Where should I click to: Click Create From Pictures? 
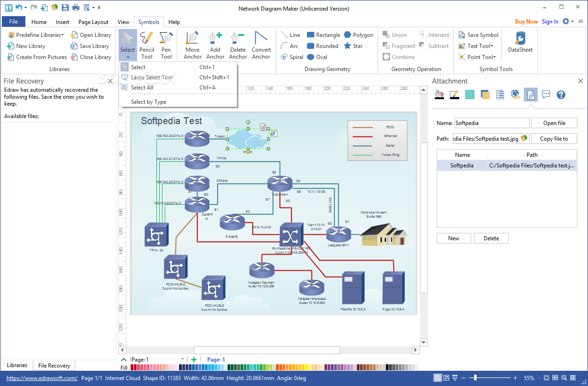pos(37,57)
